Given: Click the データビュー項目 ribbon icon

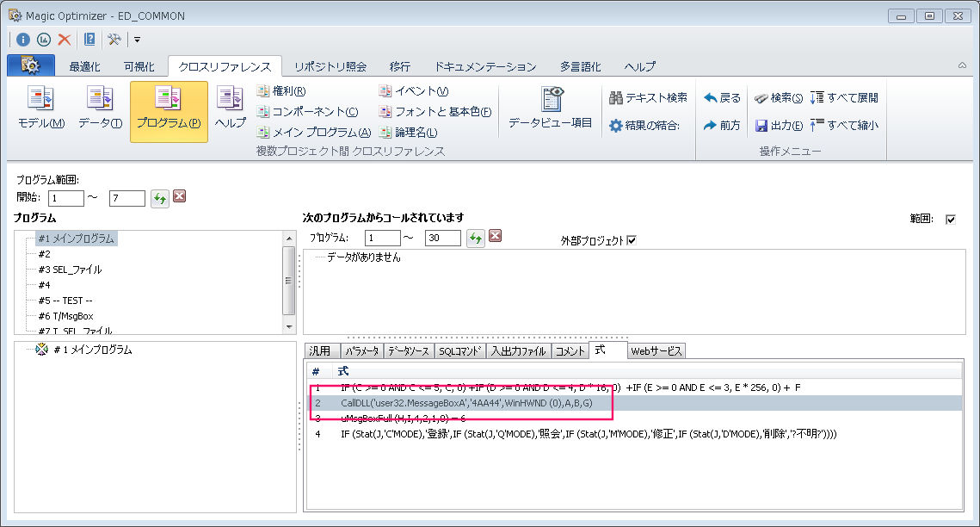Looking at the screenshot, I should 550,108.
